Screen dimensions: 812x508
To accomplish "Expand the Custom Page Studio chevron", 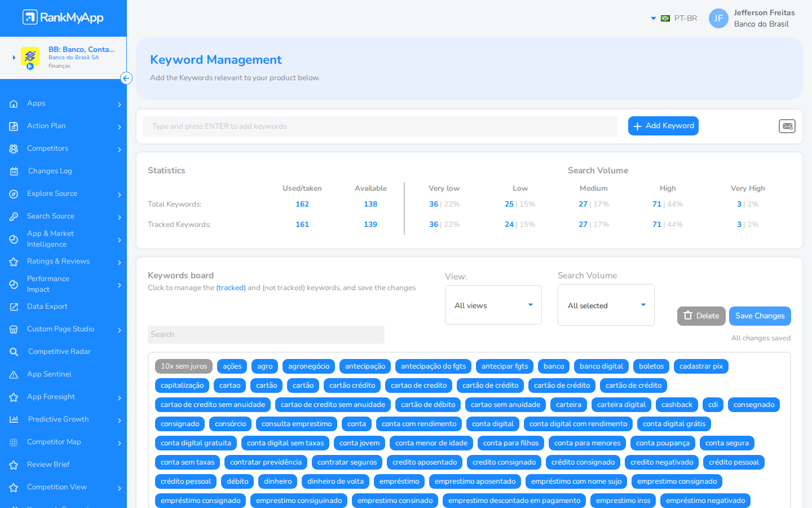I will [x=120, y=330].
